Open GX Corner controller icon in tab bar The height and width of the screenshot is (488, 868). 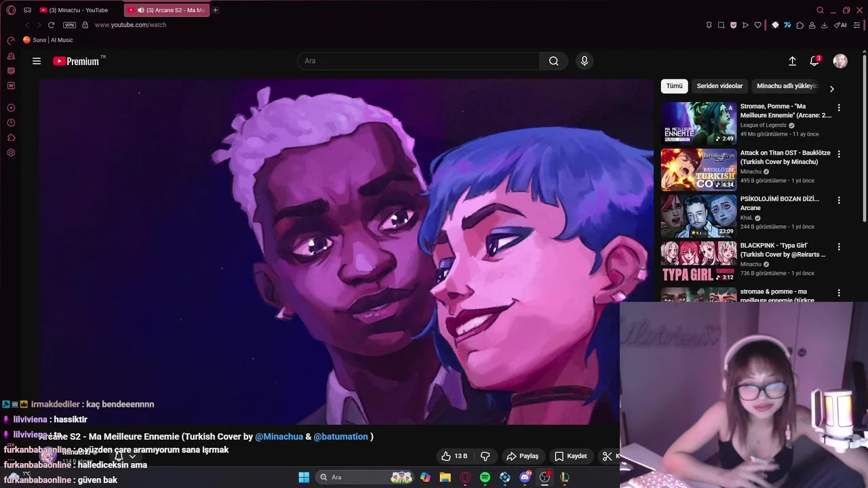point(27,10)
